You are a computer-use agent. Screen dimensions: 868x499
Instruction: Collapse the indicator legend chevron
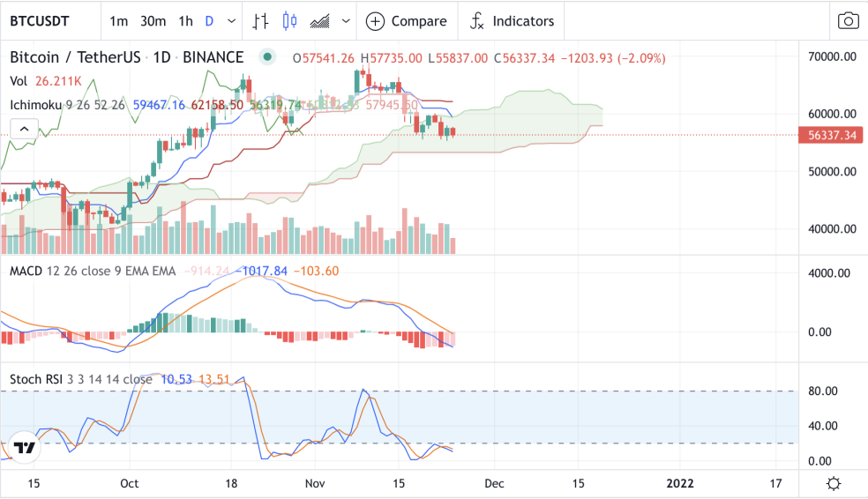(25, 129)
